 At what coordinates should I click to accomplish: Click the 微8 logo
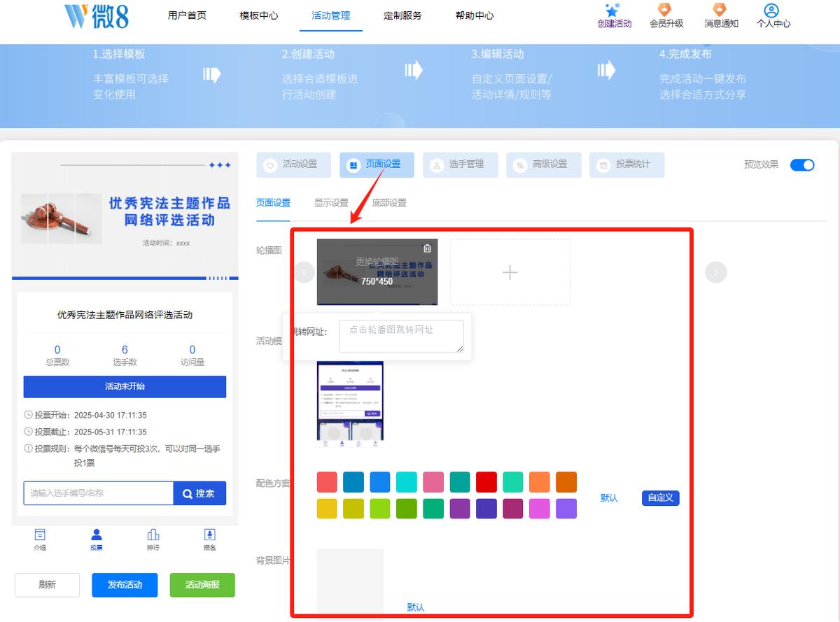click(x=97, y=15)
